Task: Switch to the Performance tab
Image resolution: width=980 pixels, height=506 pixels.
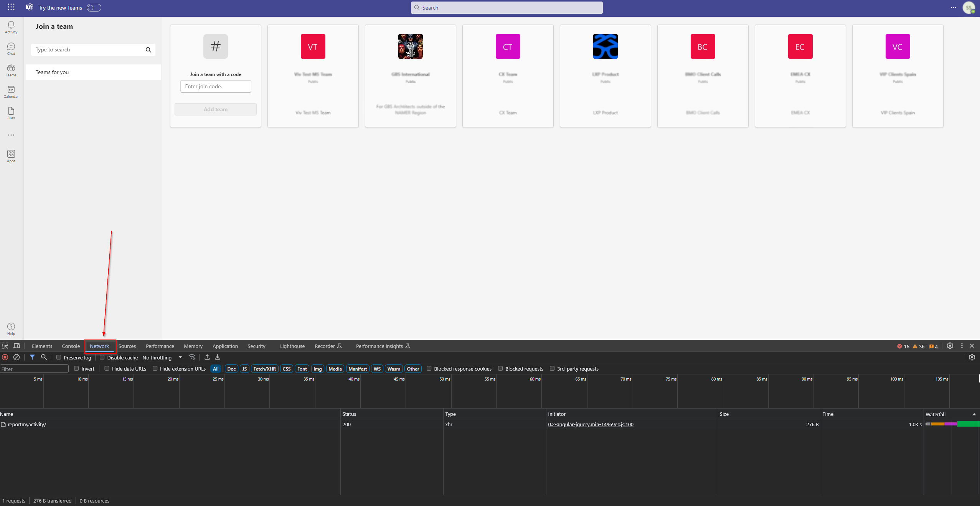Action: point(160,346)
